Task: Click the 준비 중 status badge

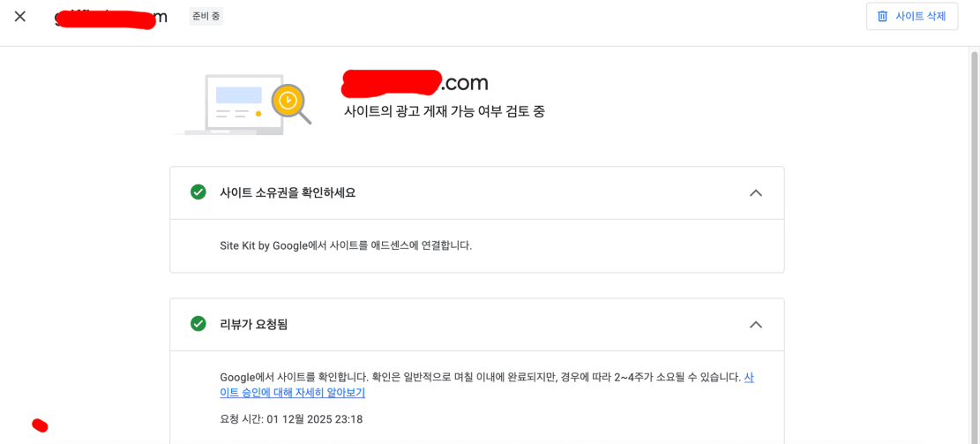Action: click(206, 17)
